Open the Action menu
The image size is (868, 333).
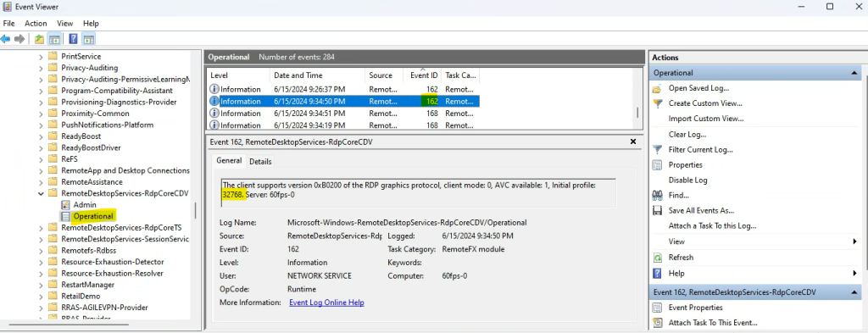36,23
